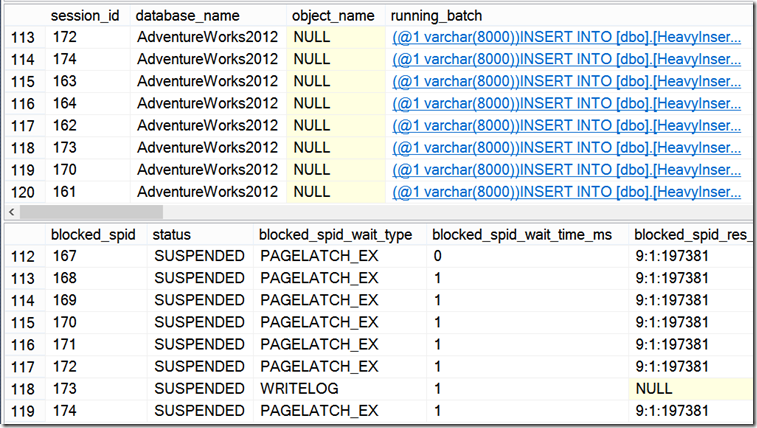Select the session_id column header

(x=87, y=15)
